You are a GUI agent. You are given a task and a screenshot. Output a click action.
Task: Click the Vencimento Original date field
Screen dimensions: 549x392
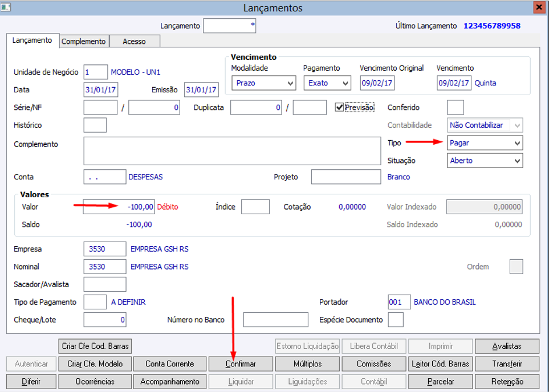(x=377, y=83)
